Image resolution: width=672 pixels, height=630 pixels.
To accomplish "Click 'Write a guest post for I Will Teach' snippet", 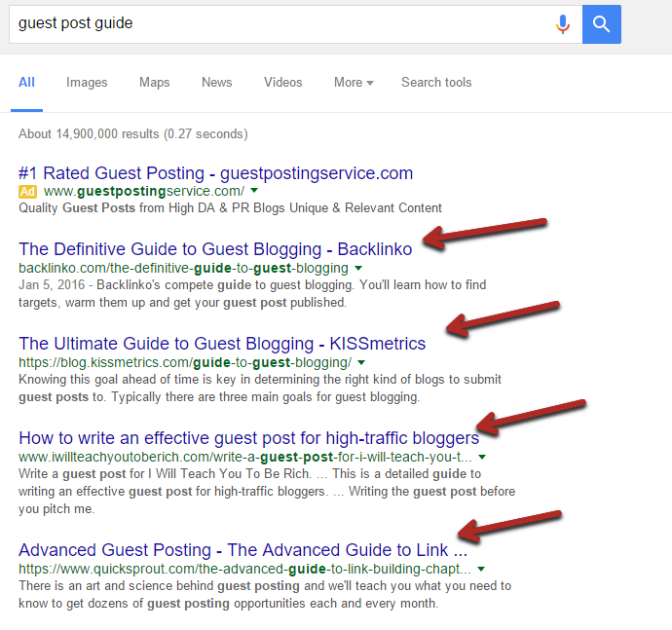I will (267, 491).
